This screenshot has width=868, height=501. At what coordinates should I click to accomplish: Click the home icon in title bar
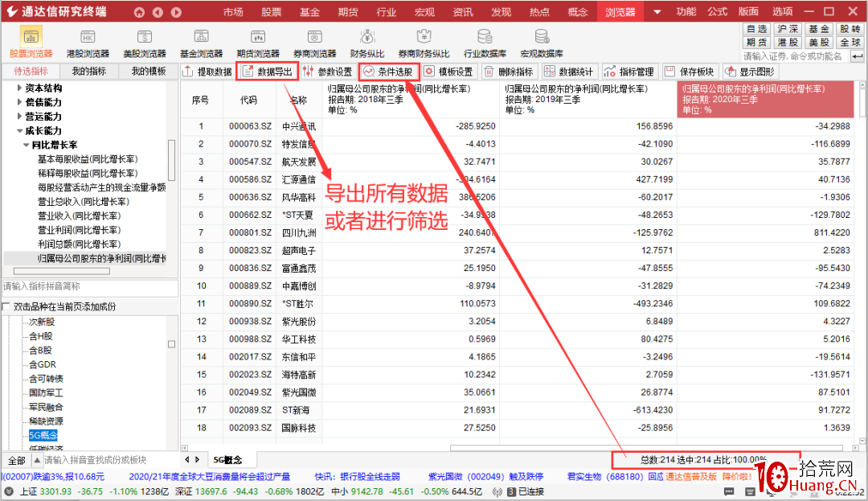pyautogui.click(x=139, y=12)
